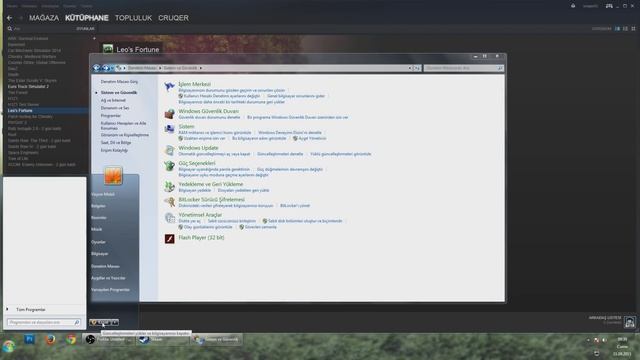
Task: Select Ağ ve İnternet in sidebar
Action: coord(113,100)
